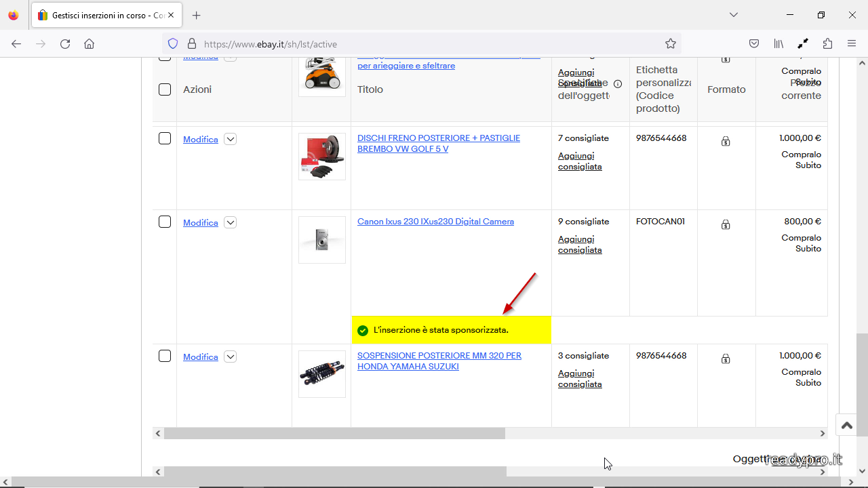Click Modifica for SOSPENSIONE POSTERIORE listing

tap(201, 357)
